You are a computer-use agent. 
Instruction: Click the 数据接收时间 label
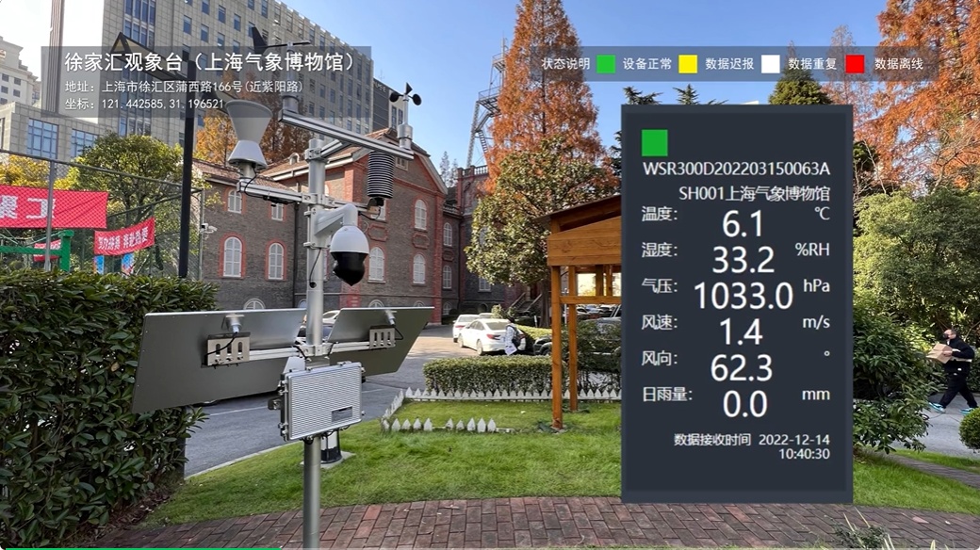(712, 440)
